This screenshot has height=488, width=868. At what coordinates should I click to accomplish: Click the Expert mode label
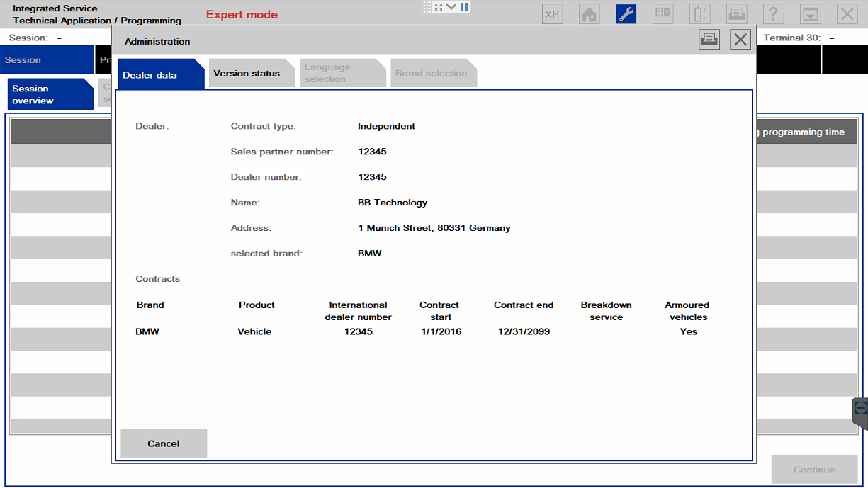click(x=242, y=14)
